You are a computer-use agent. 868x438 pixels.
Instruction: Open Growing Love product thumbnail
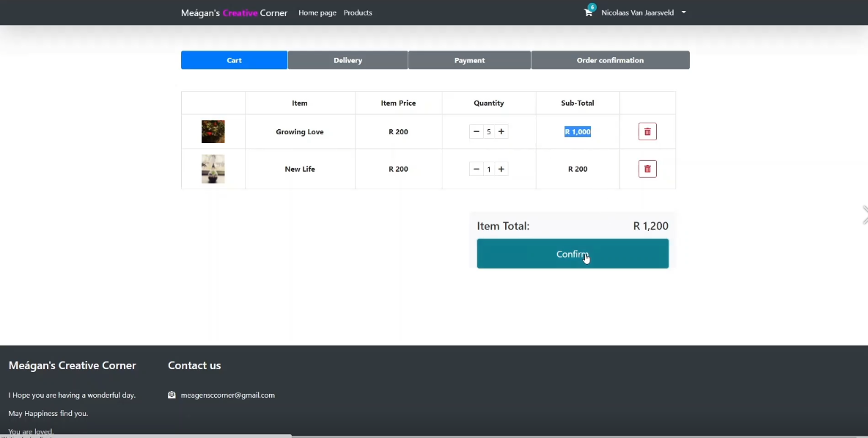point(213,132)
